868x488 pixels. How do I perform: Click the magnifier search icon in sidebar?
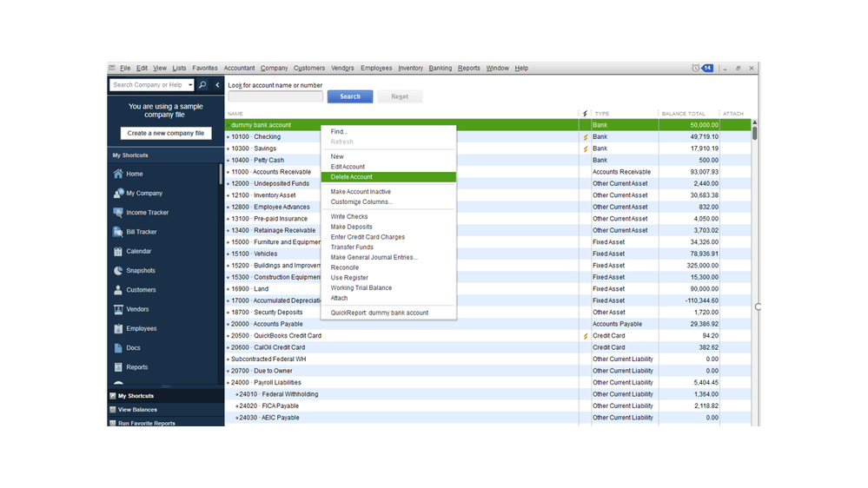(x=202, y=84)
